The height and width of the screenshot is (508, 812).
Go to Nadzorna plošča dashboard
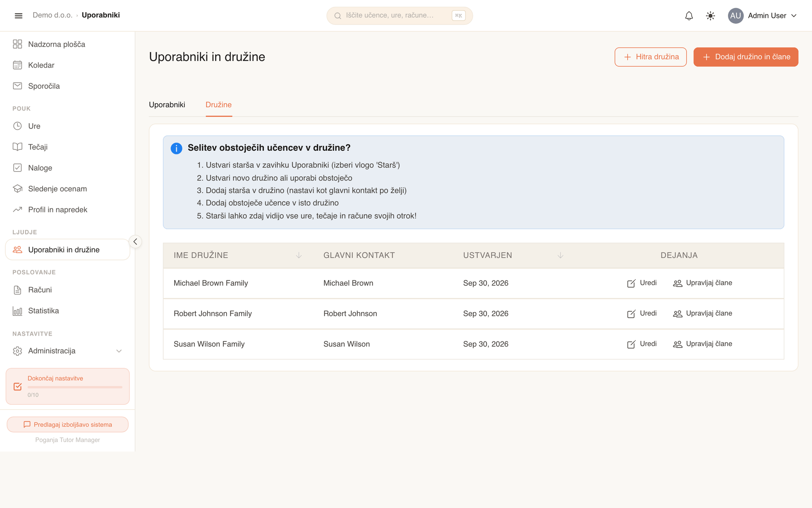pos(67,44)
